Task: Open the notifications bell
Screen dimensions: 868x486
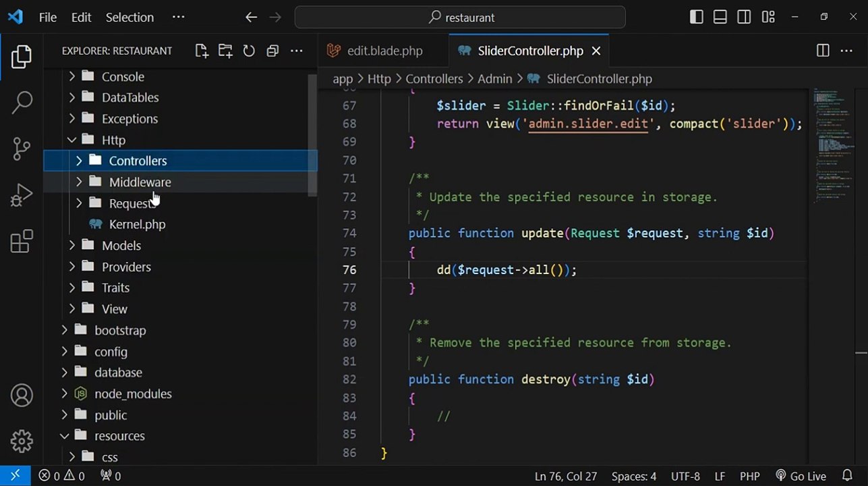Action: pyautogui.click(x=848, y=476)
